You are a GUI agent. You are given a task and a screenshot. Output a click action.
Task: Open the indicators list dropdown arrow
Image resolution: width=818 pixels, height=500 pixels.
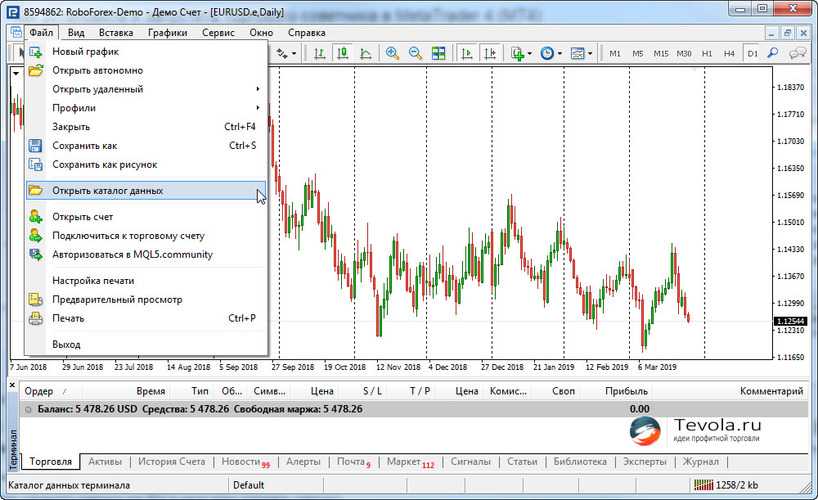coord(531,53)
